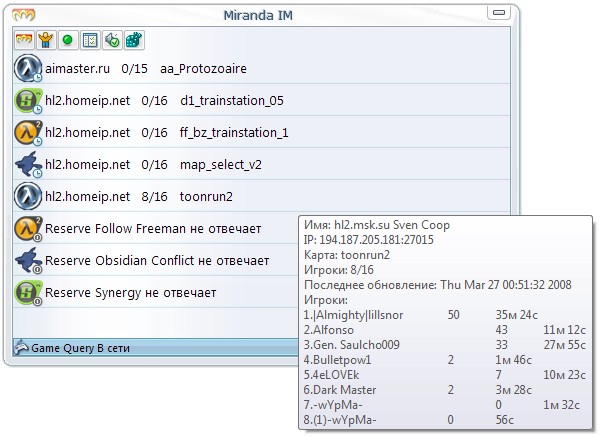Click tooltip line Имя: hl2.msk.su Sven Coop
This screenshot has width=601, height=436.
(377, 225)
